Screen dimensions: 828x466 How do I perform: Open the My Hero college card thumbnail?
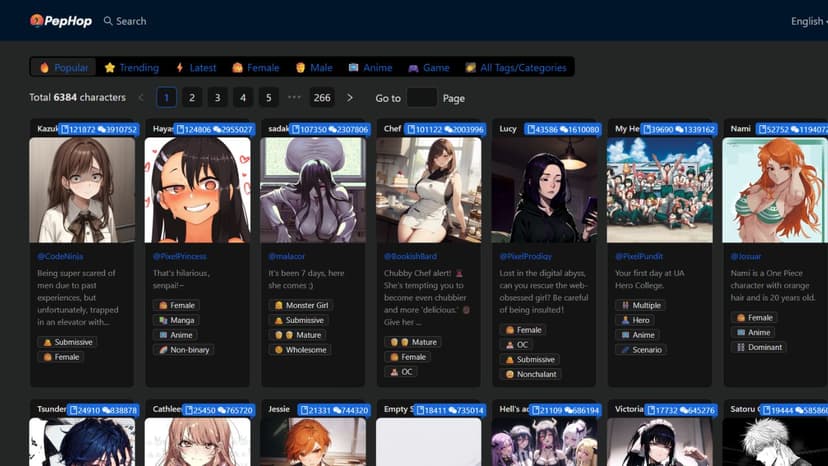coord(660,190)
